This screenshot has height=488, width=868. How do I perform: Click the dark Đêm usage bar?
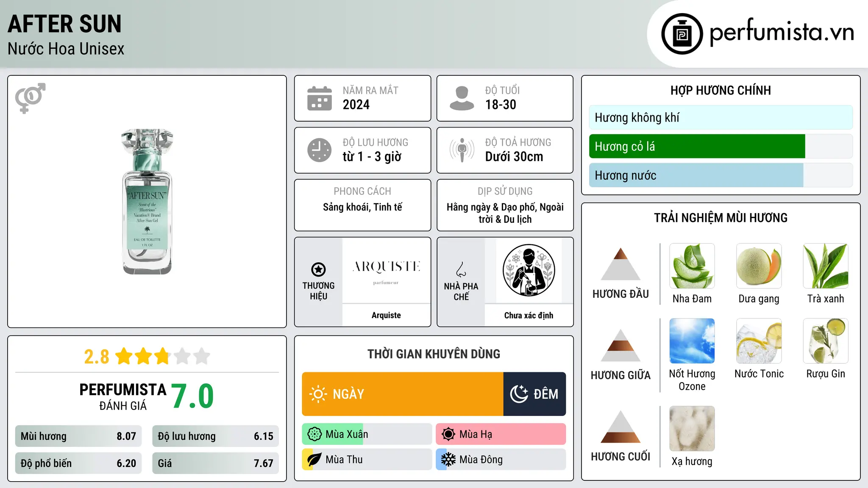point(534,394)
